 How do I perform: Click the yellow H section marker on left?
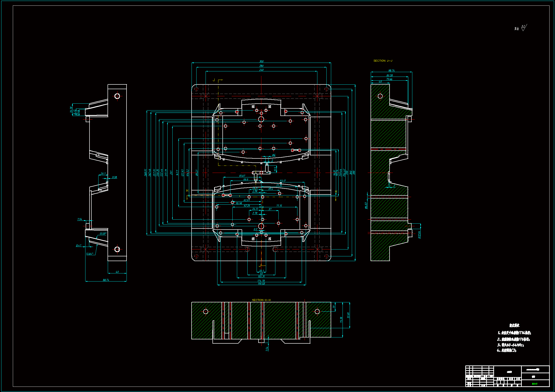click(187, 191)
